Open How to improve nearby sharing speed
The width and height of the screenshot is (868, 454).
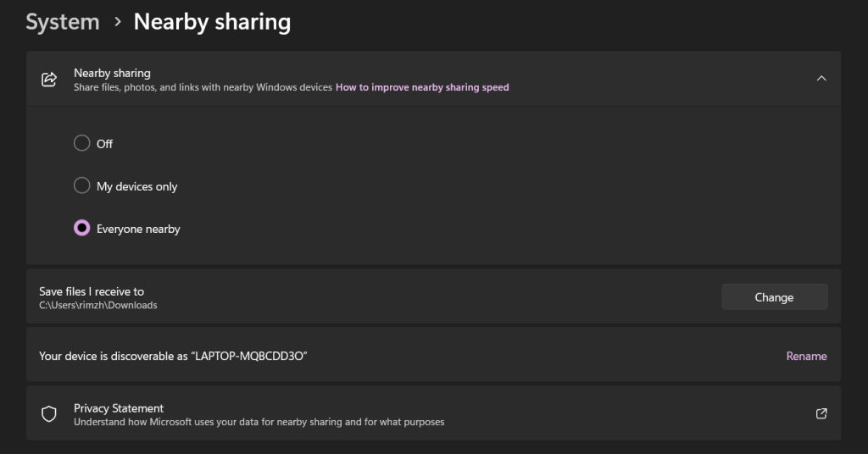pyautogui.click(x=422, y=87)
